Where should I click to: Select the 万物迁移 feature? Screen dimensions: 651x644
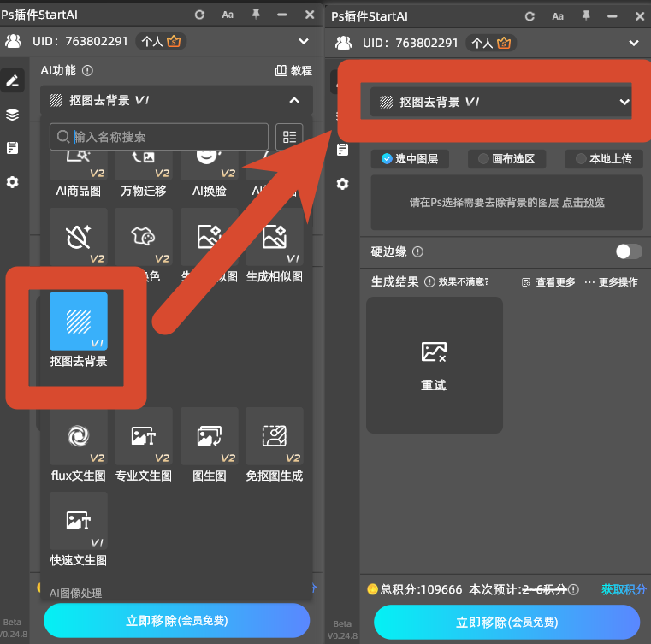point(143,174)
